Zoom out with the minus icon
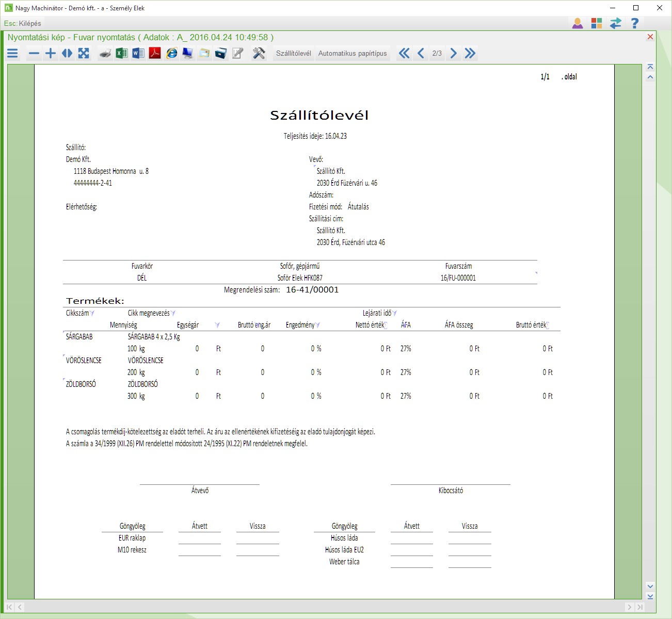 [x=34, y=53]
